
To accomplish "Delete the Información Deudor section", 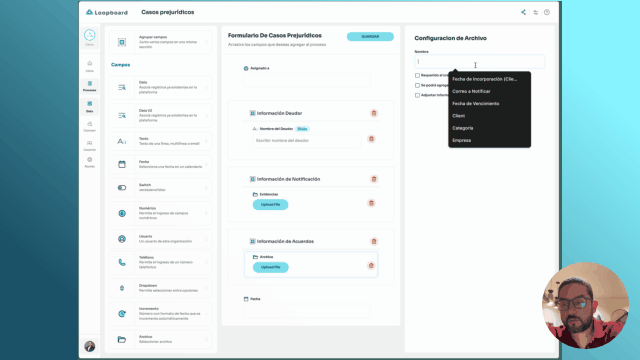I will pyautogui.click(x=374, y=113).
